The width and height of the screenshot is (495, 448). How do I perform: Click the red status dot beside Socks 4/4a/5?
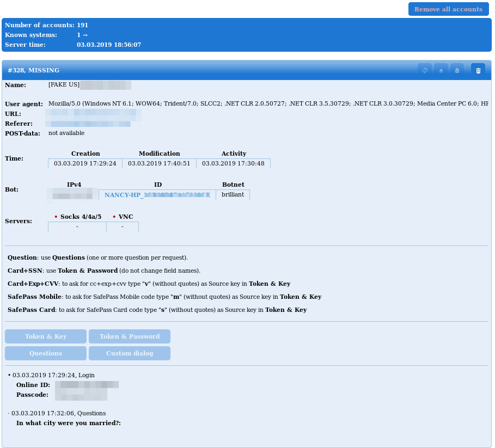(56, 216)
